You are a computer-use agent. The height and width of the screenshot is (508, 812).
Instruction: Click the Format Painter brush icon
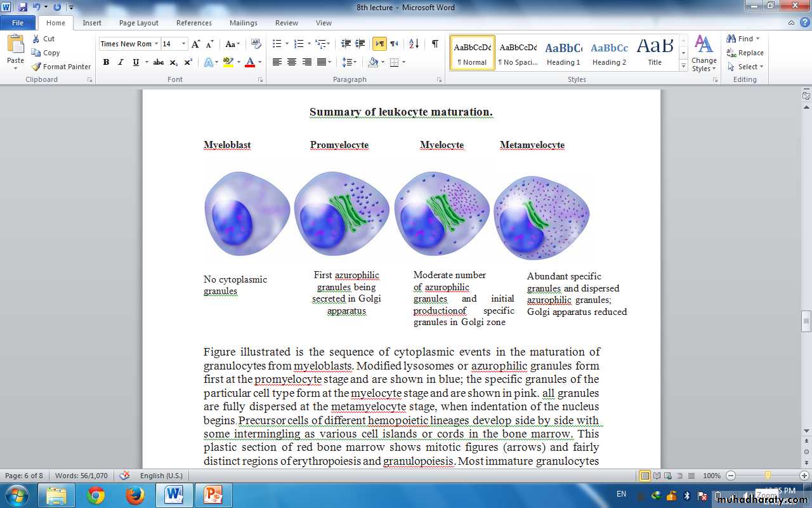(36, 67)
